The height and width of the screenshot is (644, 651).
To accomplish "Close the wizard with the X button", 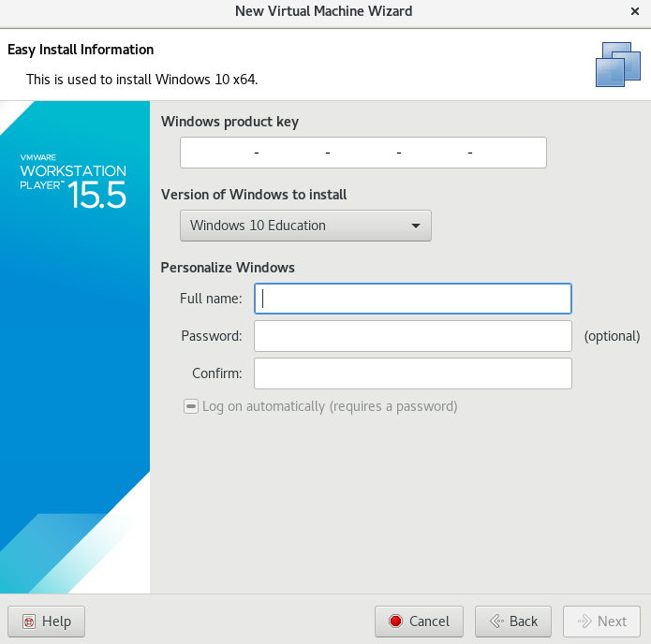I will [x=635, y=11].
